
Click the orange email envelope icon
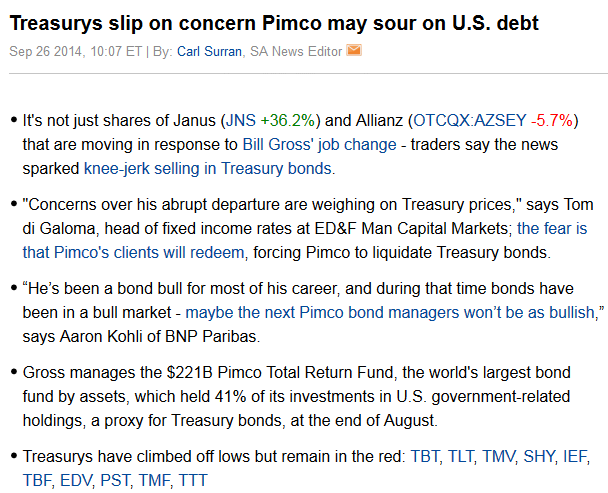(354, 50)
